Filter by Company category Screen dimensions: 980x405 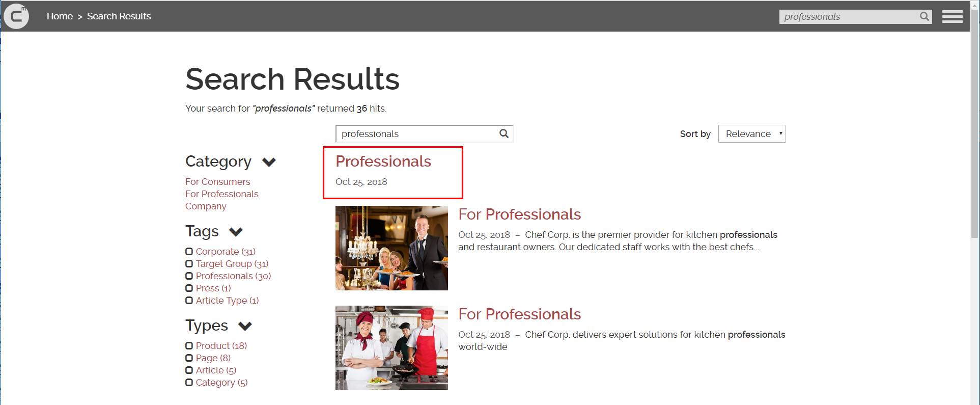[206, 206]
